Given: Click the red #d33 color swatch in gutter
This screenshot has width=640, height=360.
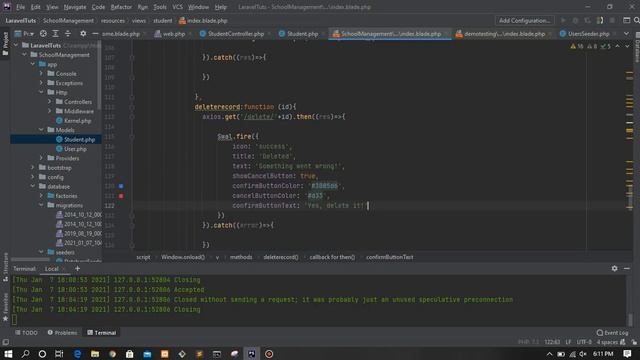Looking at the screenshot, I should coord(121,196).
